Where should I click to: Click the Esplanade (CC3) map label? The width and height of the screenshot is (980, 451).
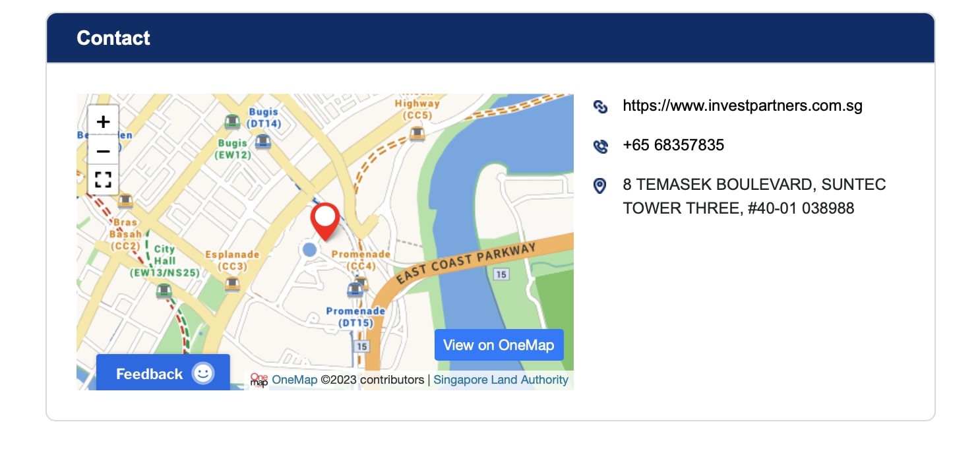tap(232, 260)
